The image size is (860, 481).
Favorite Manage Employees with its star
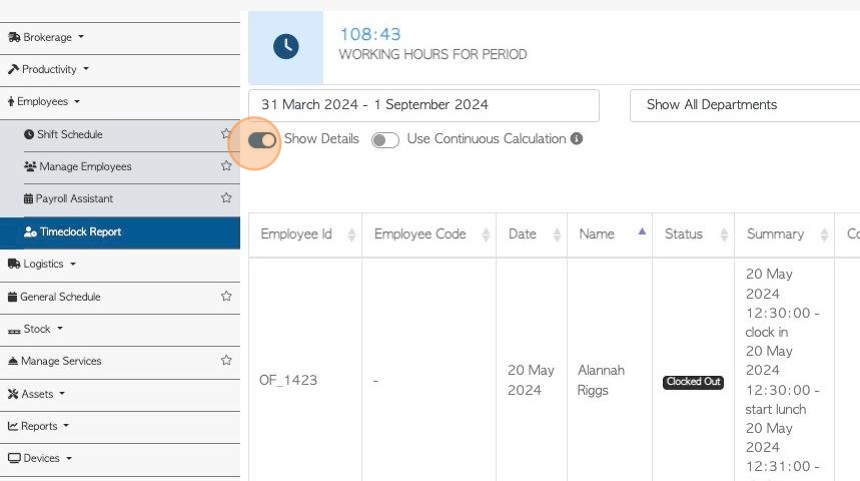pos(226,166)
